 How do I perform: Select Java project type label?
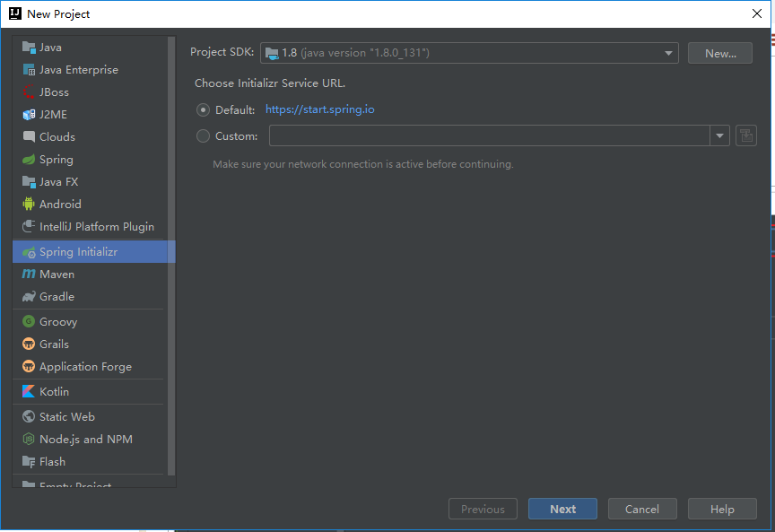tap(50, 48)
